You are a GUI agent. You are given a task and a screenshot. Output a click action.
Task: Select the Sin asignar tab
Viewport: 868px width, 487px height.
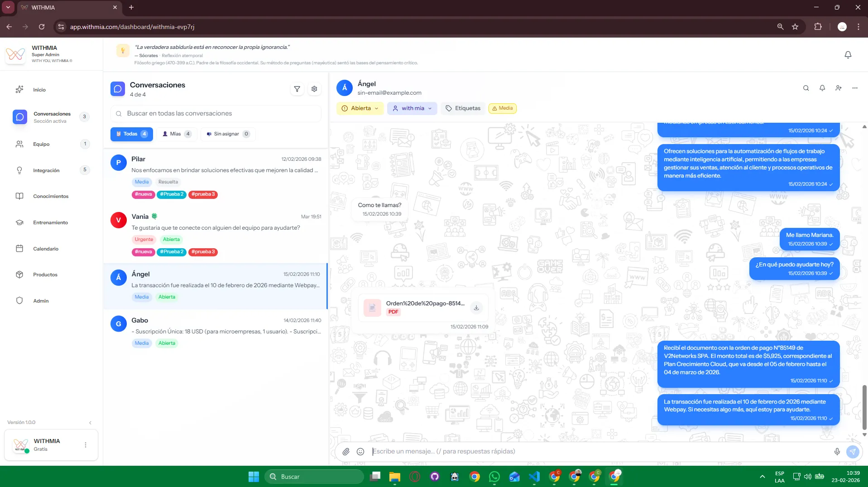[x=228, y=134]
